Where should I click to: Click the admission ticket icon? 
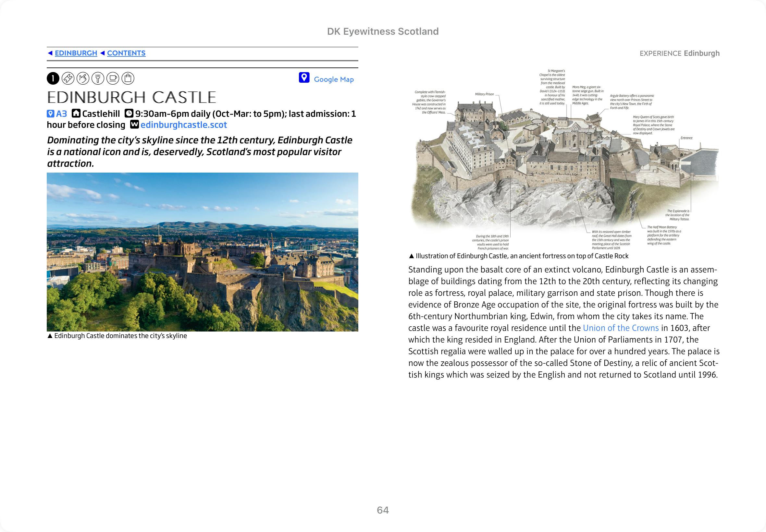pyautogui.click(x=68, y=79)
